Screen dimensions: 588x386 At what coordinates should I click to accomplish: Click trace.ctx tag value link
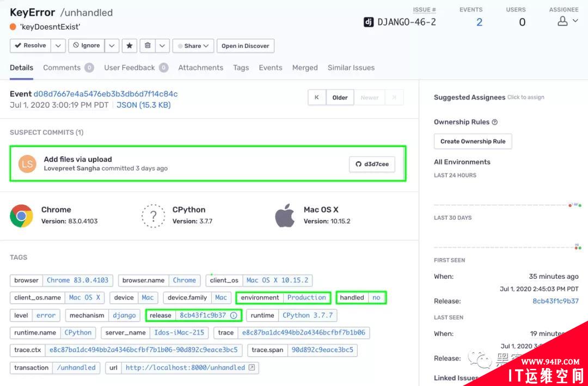[x=144, y=350]
